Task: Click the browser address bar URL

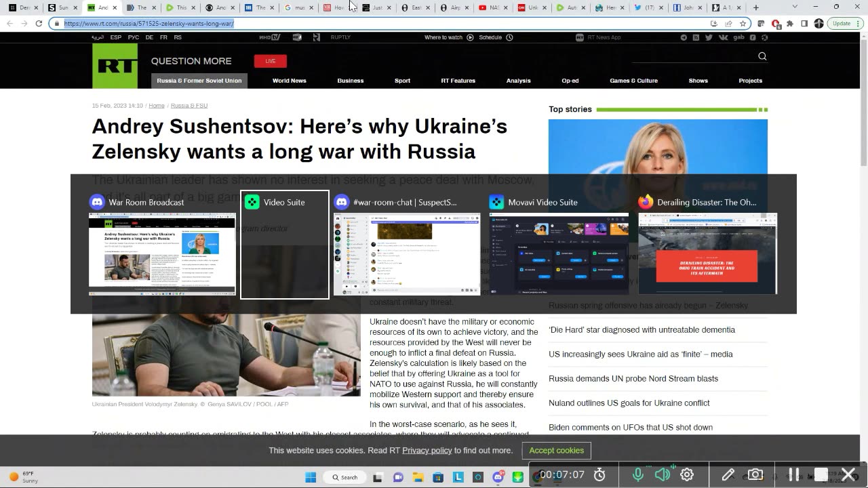Action: (x=149, y=23)
